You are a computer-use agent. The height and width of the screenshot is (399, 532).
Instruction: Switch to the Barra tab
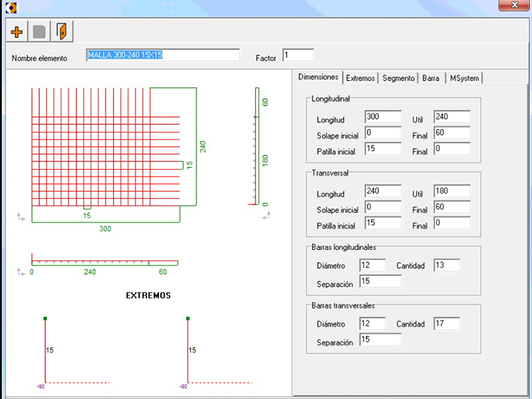point(431,78)
